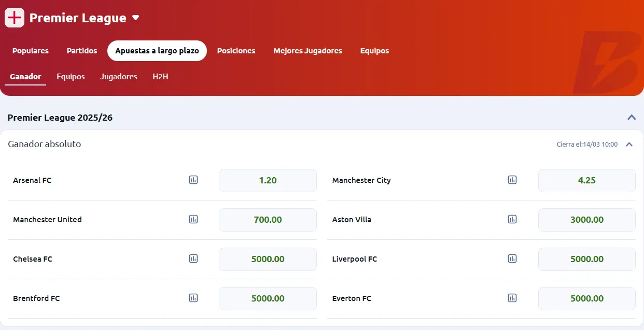Show Everton FC statistics icon

click(x=512, y=298)
